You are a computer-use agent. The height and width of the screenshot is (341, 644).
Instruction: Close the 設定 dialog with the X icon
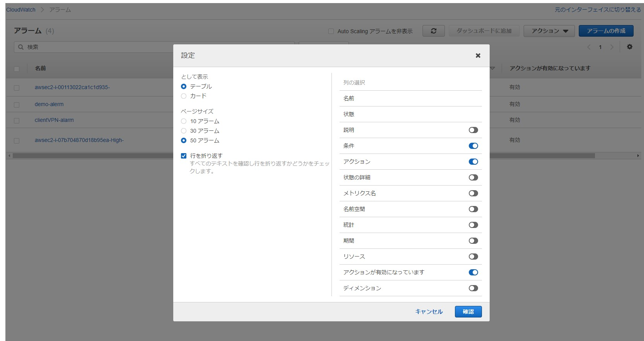[x=478, y=56]
